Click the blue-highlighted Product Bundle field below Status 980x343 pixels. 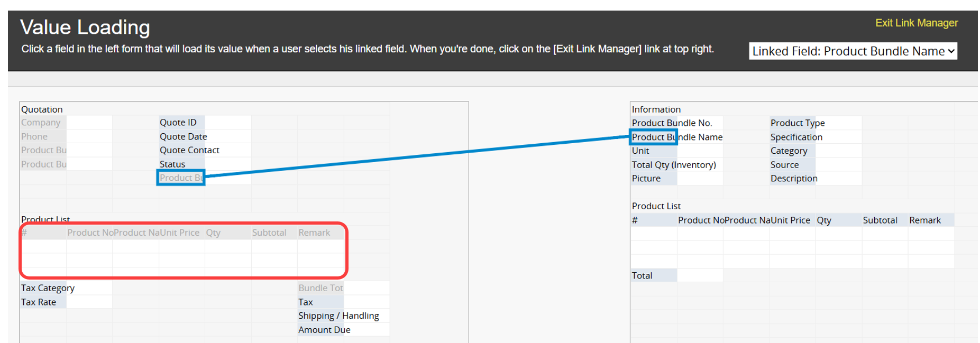pyautogui.click(x=181, y=178)
